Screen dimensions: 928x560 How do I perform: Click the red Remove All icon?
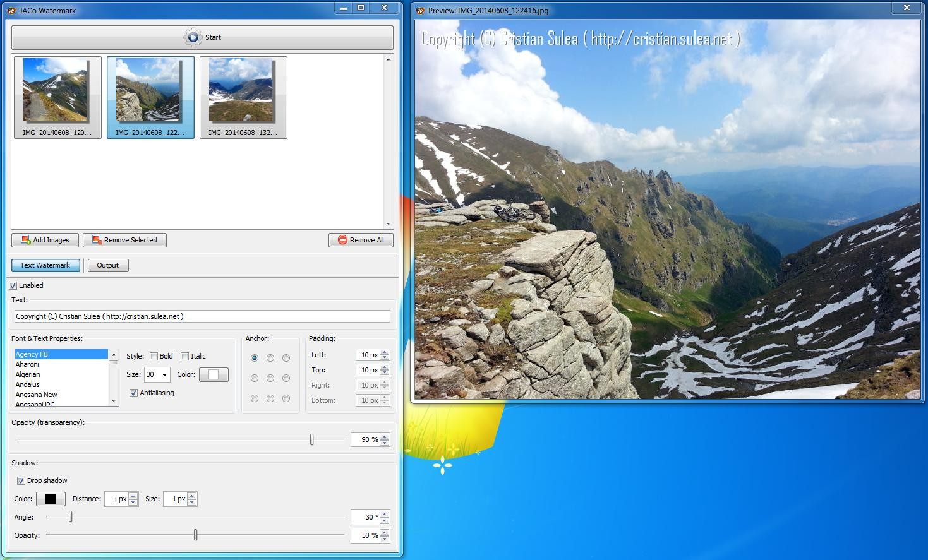click(x=342, y=240)
